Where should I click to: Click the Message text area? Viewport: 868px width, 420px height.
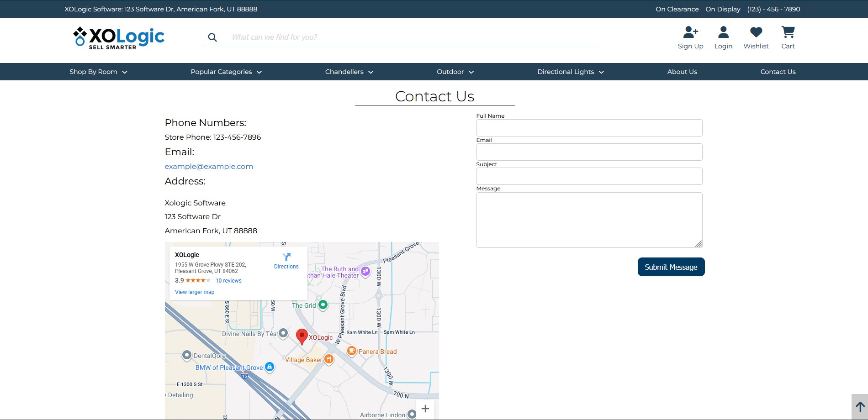click(x=589, y=220)
